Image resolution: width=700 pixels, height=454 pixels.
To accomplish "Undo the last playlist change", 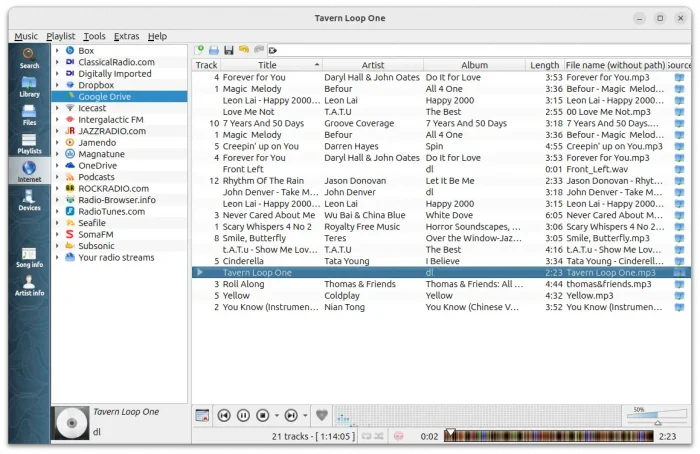I will (x=244, y=50).
